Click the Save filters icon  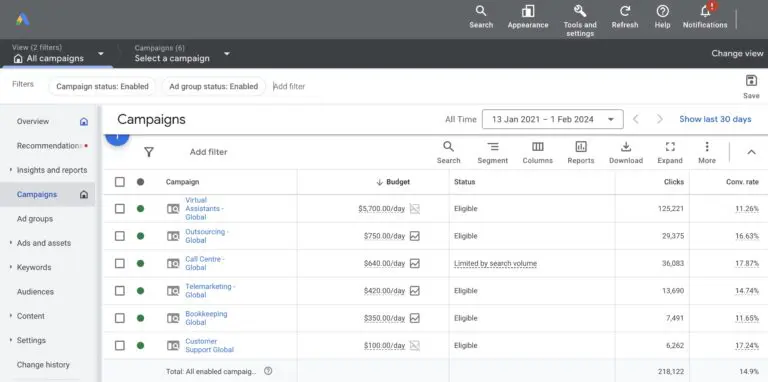[x=751, y=81]
